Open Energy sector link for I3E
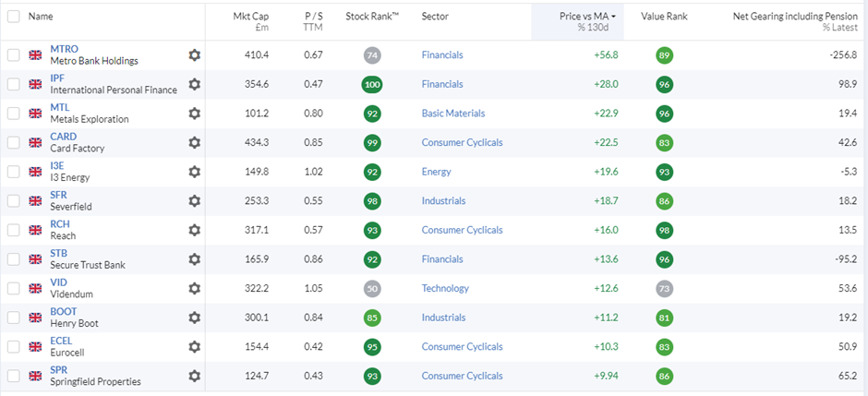 point(436,172)
